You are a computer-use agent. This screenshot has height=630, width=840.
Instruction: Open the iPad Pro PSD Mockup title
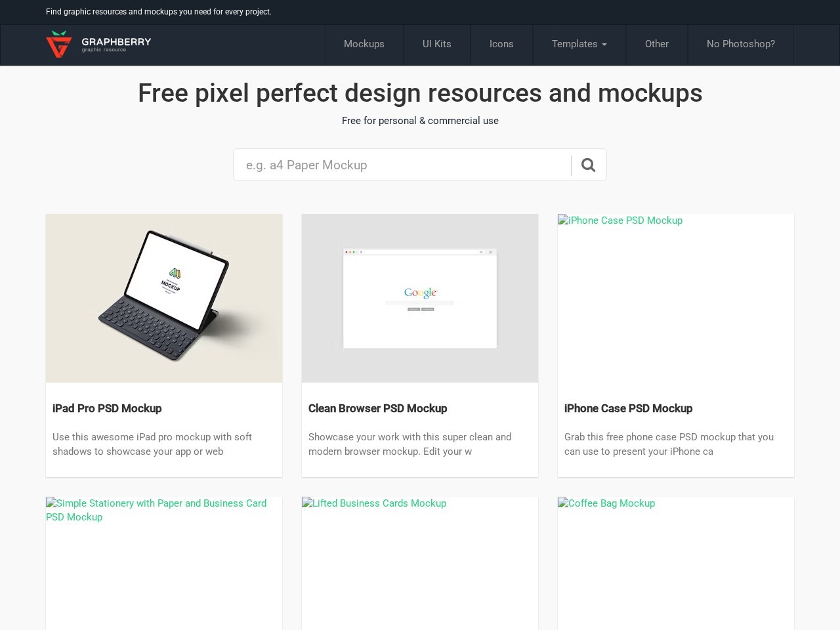pos(107,408)
